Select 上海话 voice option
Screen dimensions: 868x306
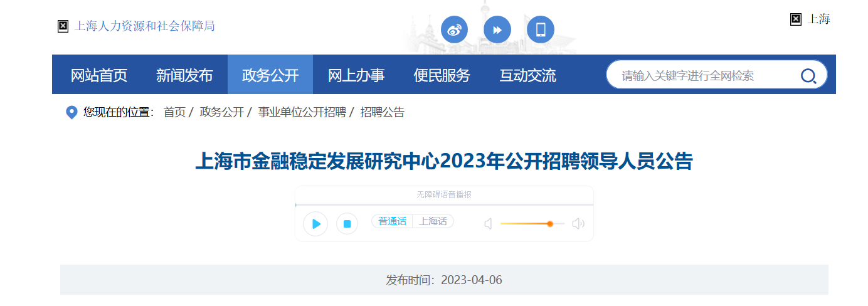433,221
